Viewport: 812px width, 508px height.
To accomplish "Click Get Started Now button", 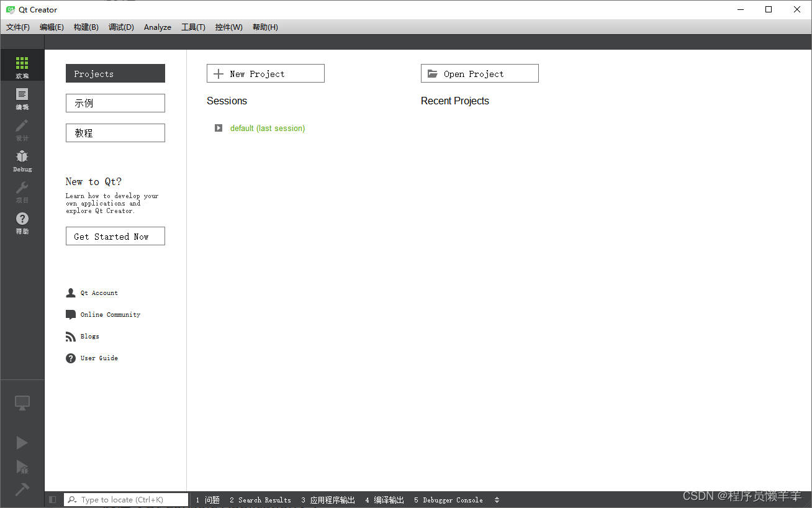I will [x=115, y=236].
